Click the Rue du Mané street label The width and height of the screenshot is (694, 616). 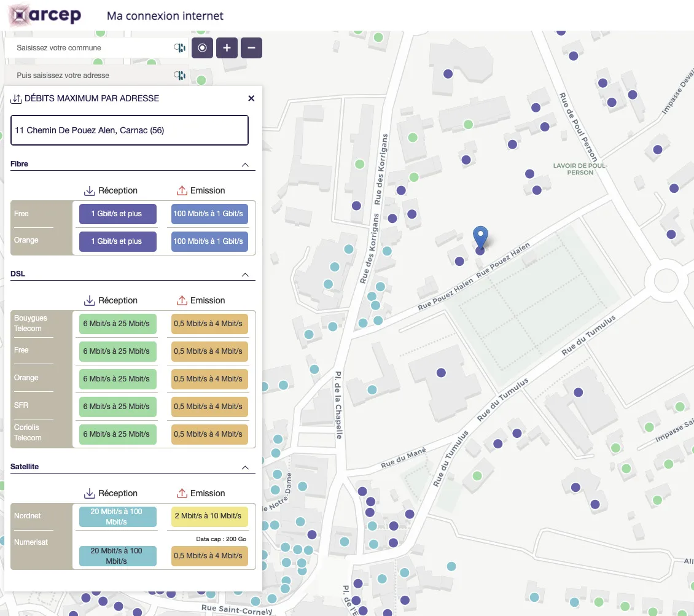tap(404, 458)
